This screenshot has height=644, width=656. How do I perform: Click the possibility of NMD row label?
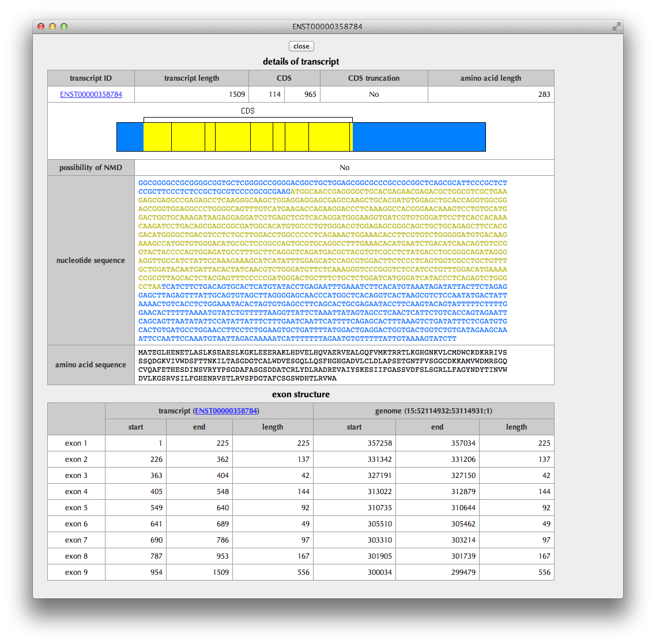tap(91, 168)
